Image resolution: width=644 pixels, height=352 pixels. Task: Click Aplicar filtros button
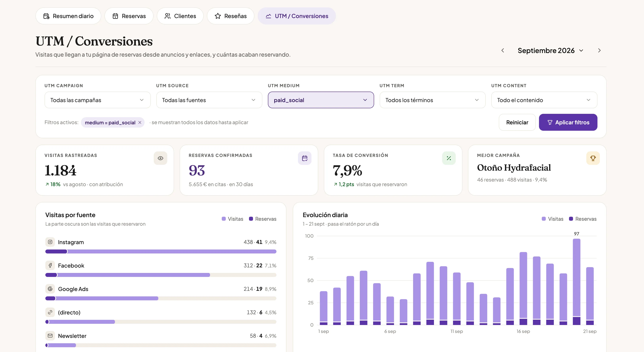(568, 122)
